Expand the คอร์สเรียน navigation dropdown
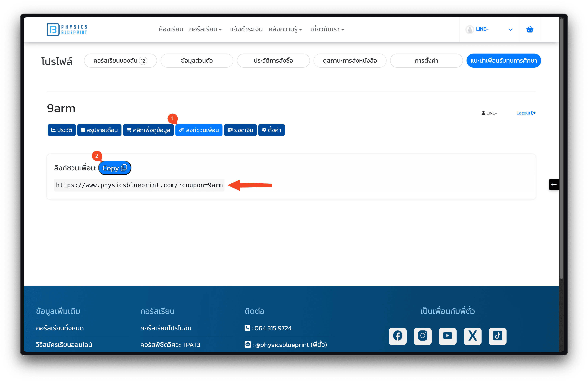588x382 pixels. click(205, 29)
